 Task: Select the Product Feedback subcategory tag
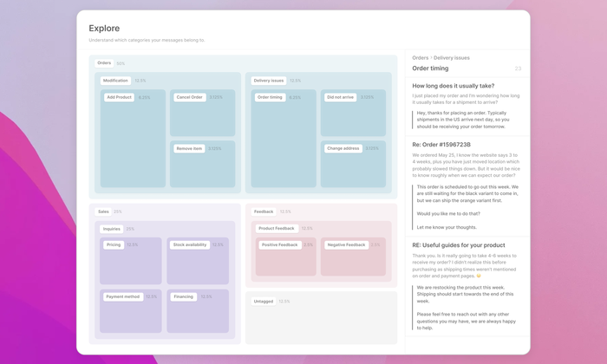(277, 228)
